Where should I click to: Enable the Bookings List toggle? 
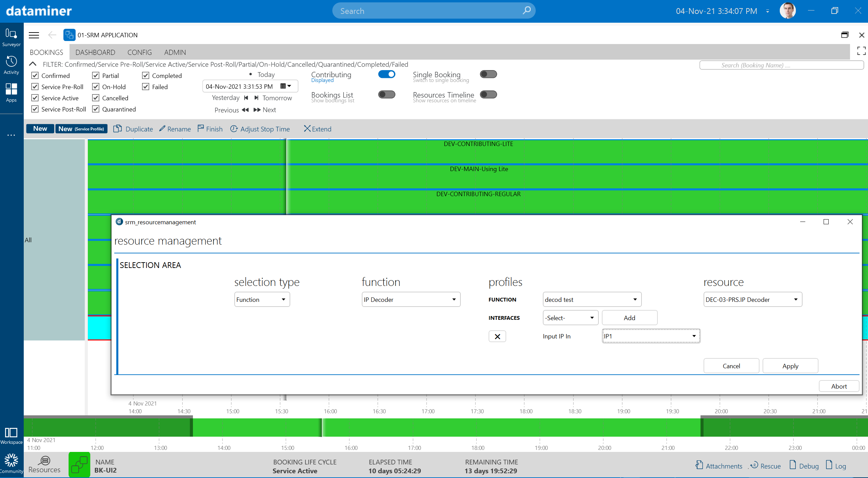click(387, 95)
